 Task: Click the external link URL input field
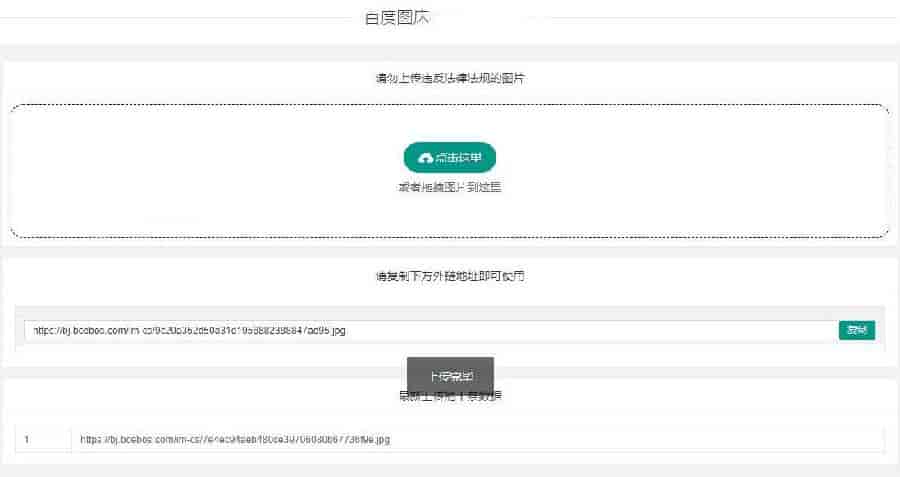430,331
